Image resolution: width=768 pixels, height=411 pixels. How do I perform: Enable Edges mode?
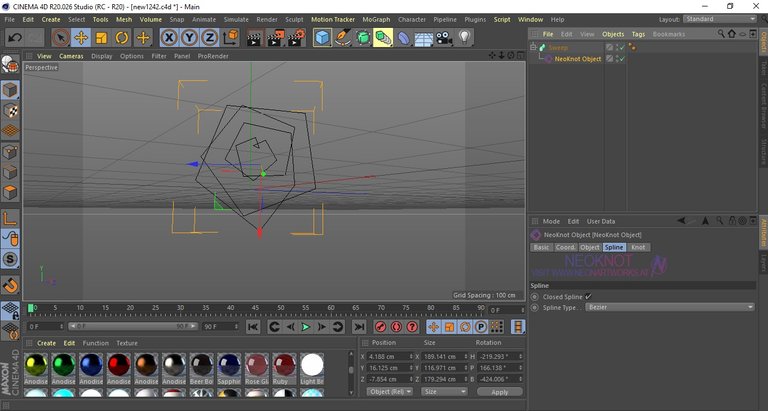[x=10, y=172]
